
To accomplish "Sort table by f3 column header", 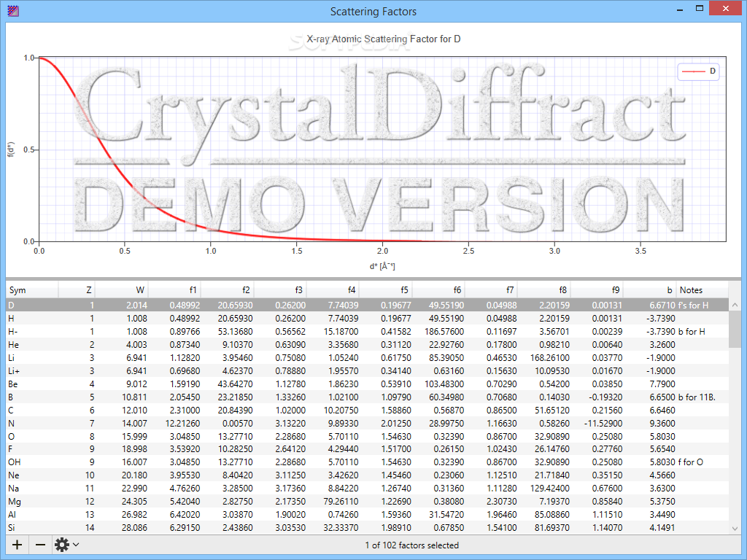I will coord(281,290).
